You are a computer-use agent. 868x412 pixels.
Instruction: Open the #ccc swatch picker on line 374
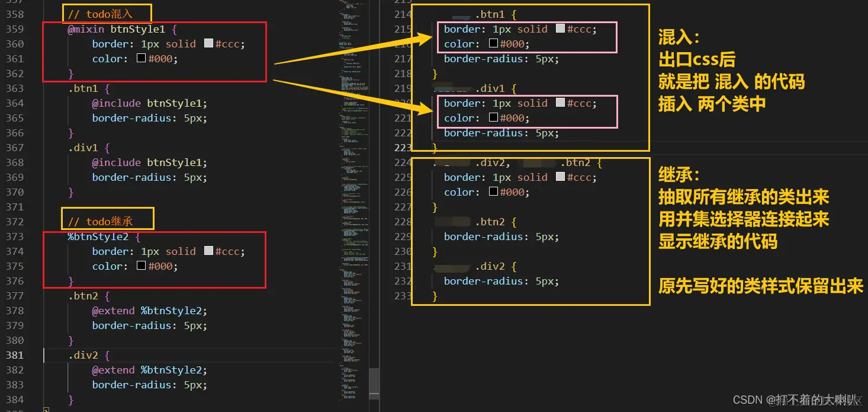[208, 251]
